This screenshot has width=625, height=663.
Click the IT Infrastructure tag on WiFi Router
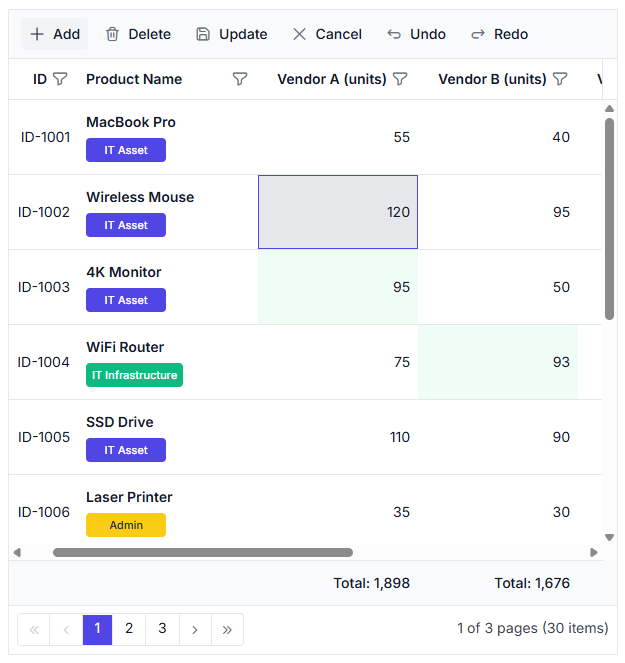[134, 375]
